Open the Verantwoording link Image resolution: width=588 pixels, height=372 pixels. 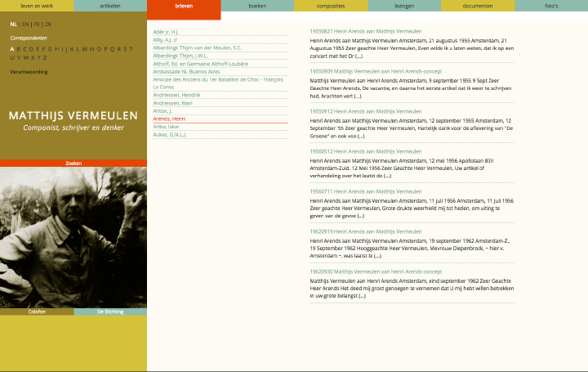point(29,72)
